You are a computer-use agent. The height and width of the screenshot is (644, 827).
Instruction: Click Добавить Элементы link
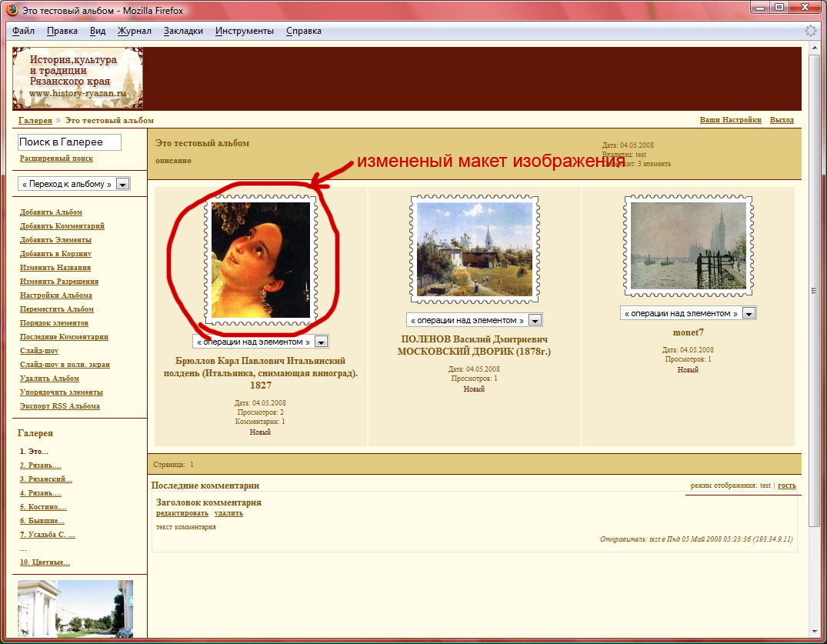click(56, 240)
